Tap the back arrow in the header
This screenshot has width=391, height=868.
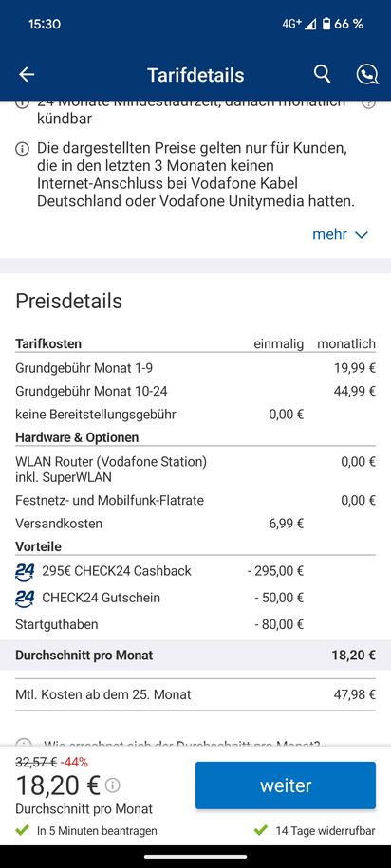(27, 75)
